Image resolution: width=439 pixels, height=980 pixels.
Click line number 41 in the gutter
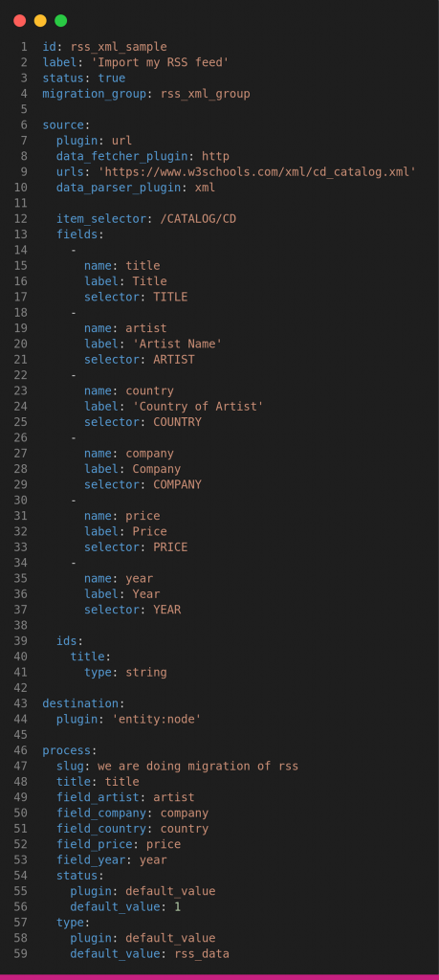click(x=23, y=672)
